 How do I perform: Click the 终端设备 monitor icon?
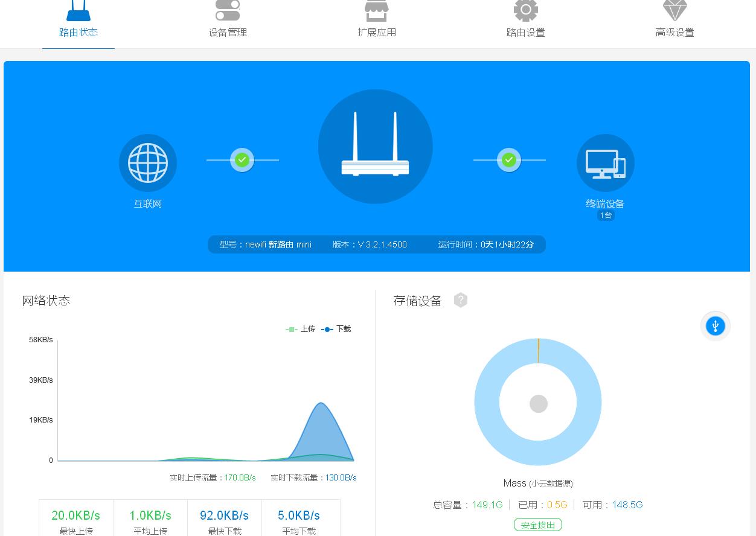605,162
